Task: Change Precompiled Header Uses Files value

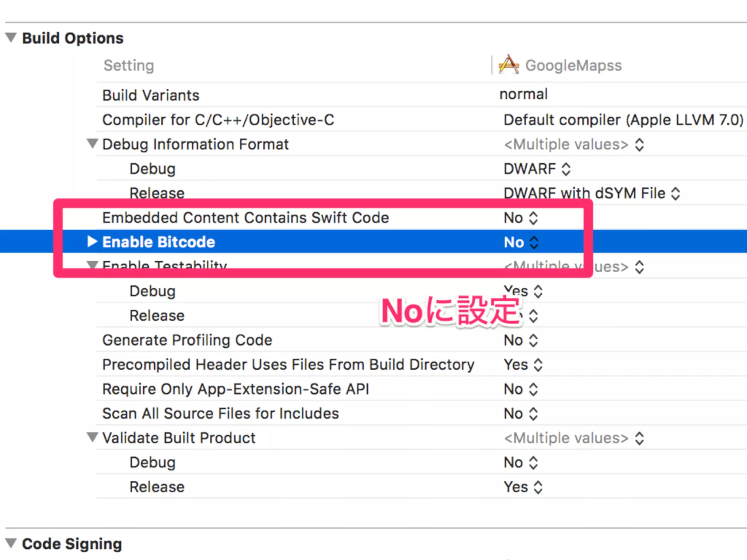Action: click(x=523, y=365)
